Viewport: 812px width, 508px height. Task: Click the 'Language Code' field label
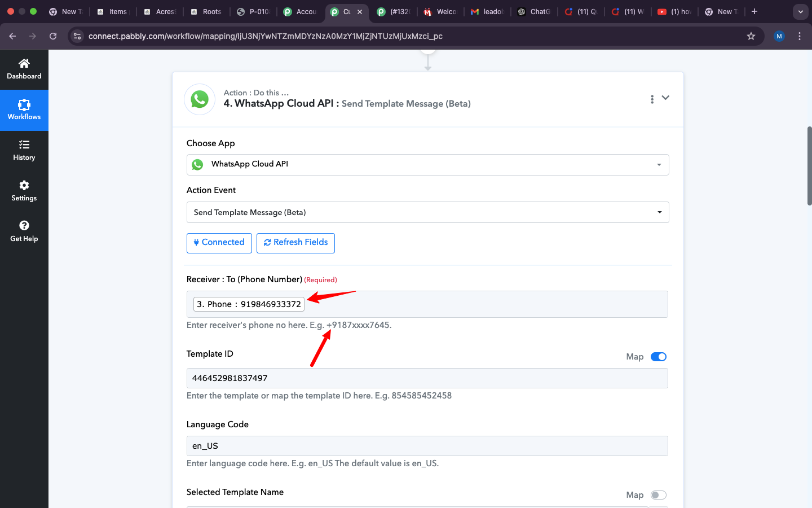pos(218,424)
